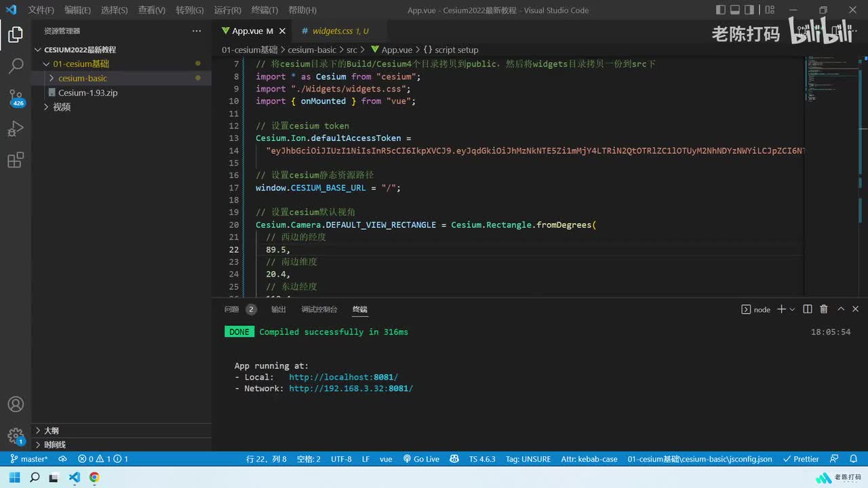Select the Cesium-1.93.zip file

(87, 93)
